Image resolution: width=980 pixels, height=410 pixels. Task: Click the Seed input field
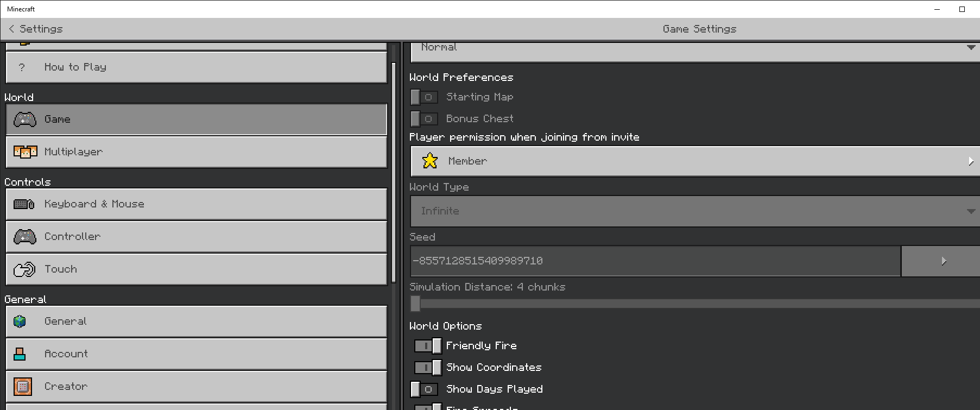click(x=656, y=261)
